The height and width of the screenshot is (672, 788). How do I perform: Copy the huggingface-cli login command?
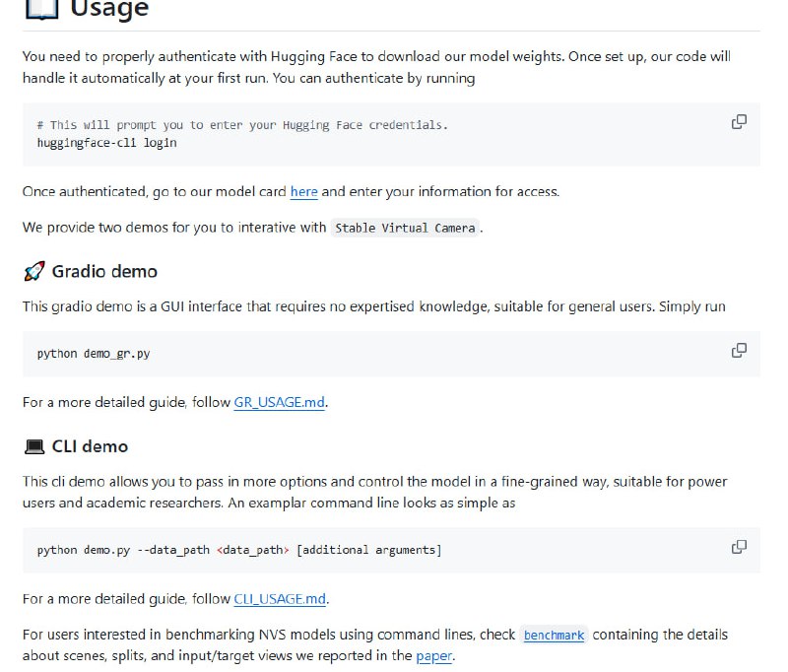[x=739, y=120]
